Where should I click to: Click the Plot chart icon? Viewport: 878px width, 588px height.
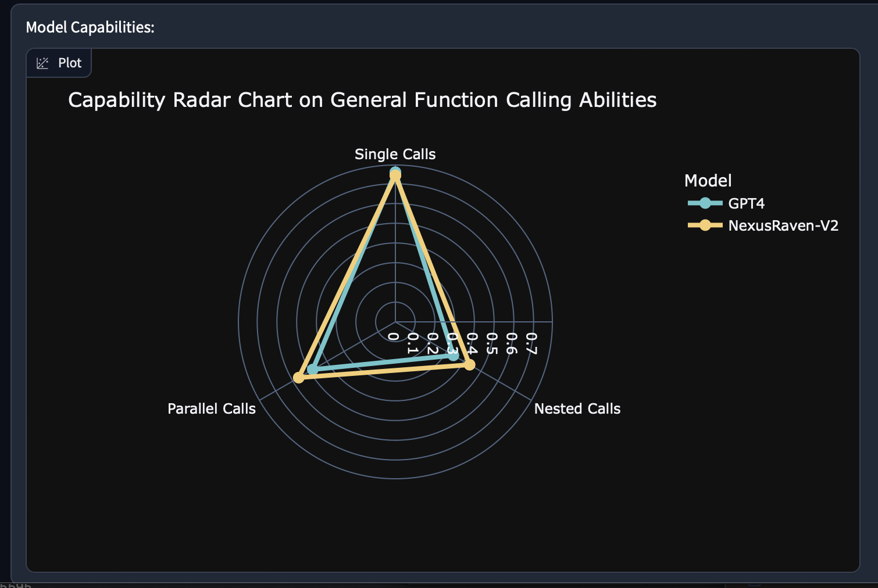(42, 63)
